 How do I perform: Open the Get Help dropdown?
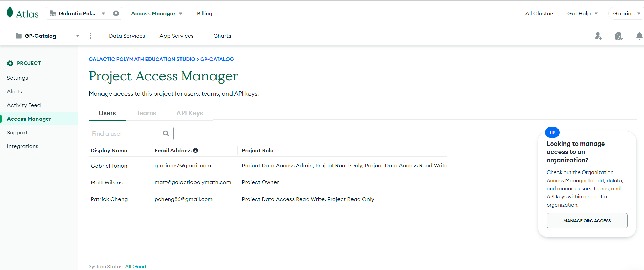[582, 14]
